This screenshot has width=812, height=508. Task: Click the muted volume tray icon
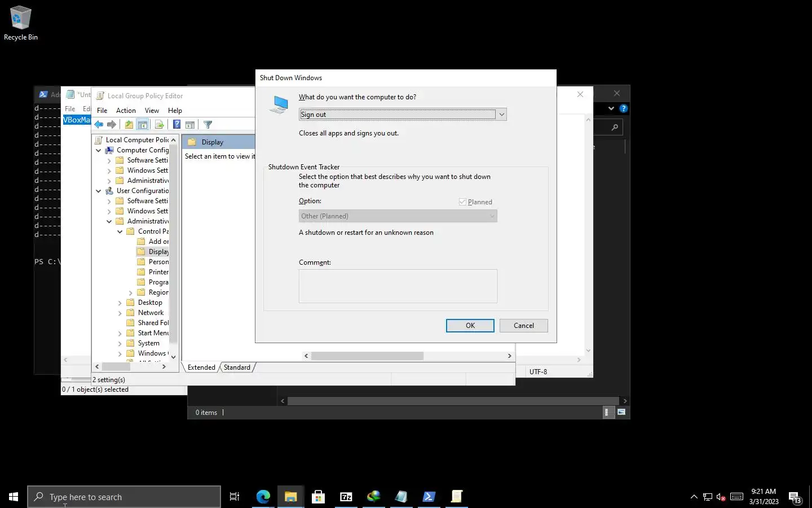(721, 497)
